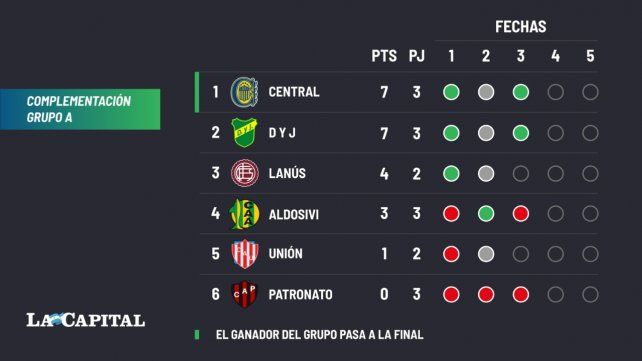
Task: Click Central's empty fecha 4 circle
Action: click(x=556, y=92)
